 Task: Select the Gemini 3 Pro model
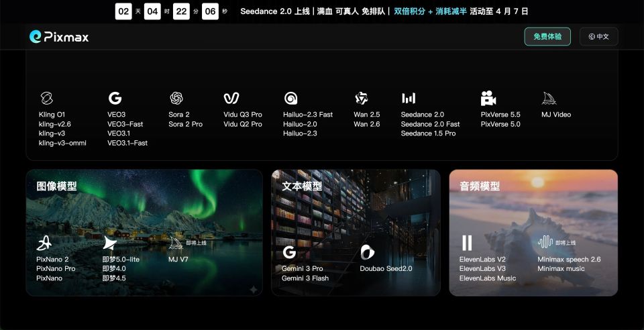tap(303, 268)
